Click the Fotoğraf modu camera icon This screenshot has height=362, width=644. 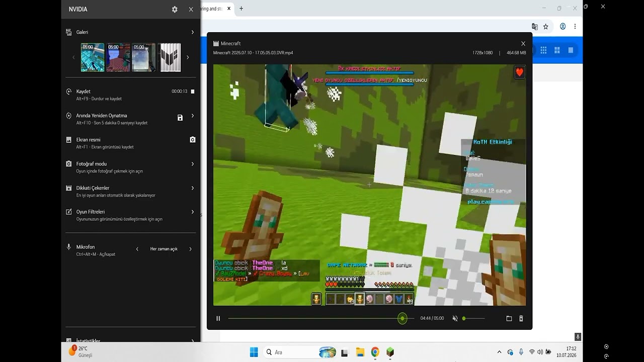(x=69, y=164)
